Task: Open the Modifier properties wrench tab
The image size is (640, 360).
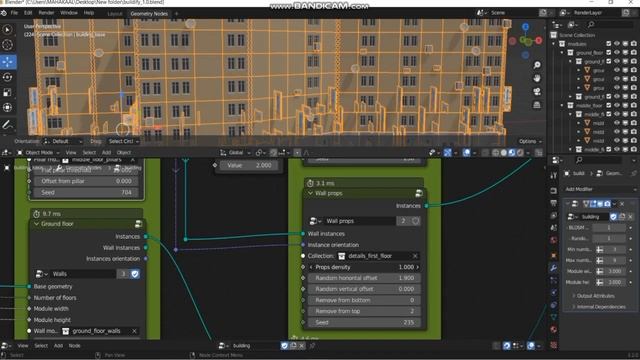Action: (x=553, y=268)
